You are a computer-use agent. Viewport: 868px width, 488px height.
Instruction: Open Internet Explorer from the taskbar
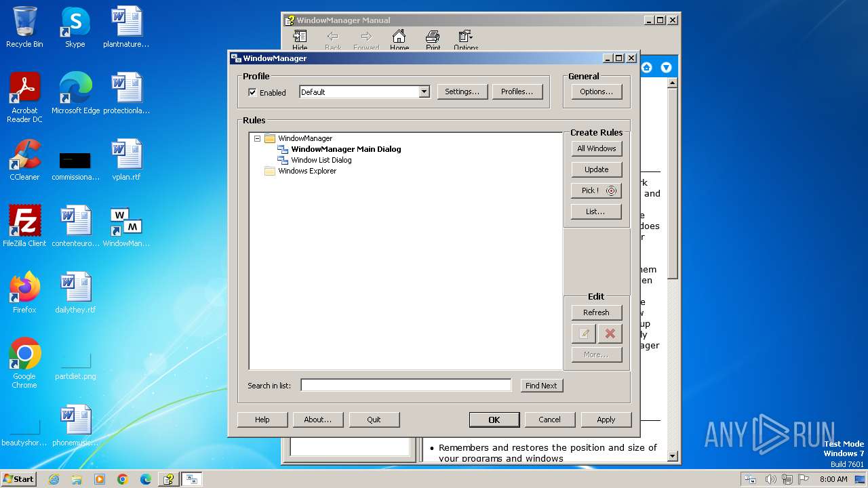(x=54, y=479)
